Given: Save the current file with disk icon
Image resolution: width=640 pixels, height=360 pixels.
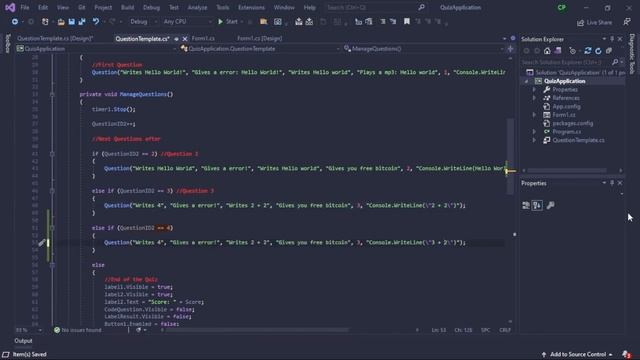Looking at the screenshot, I should click(71, 22).
